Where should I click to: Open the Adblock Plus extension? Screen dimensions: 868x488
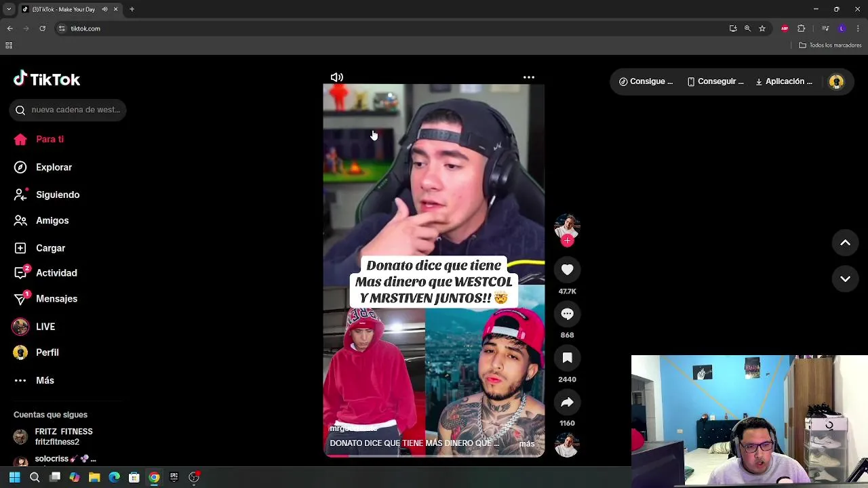click(785, 28)
